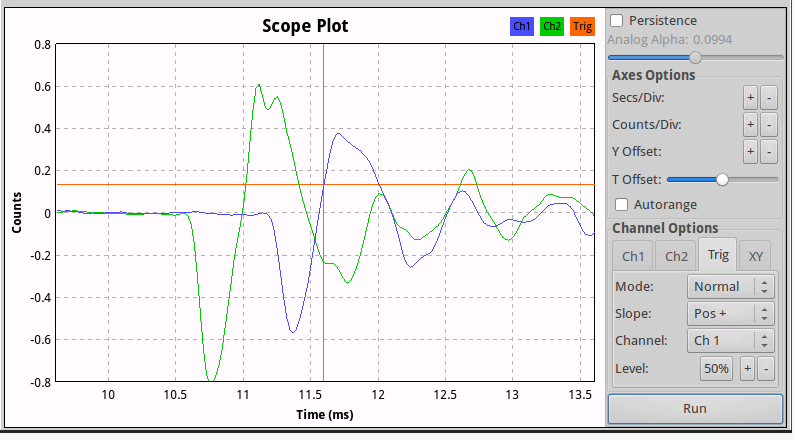Viewport: 794px width, 440px height.
Task: Switch to the Ch1 tab
Action: (633, 256)
